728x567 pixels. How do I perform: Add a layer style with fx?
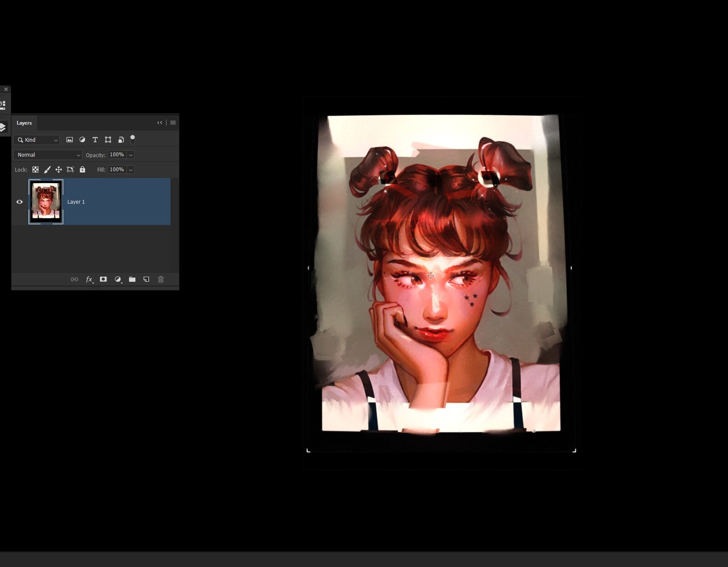coord(90,279)
